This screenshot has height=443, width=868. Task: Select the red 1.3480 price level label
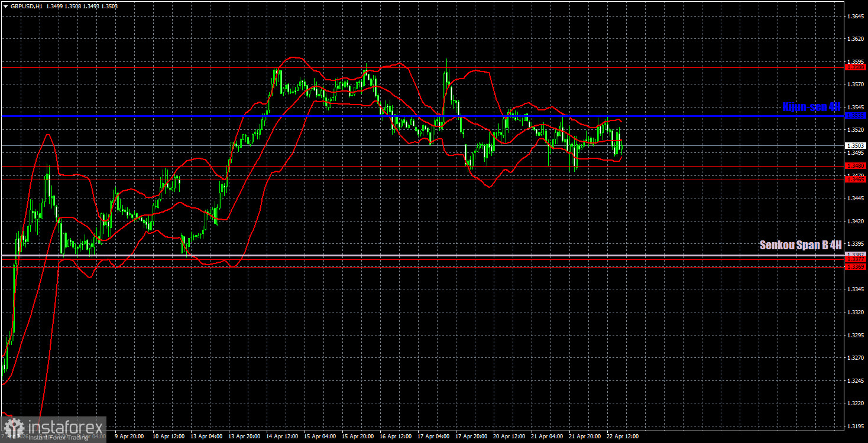[856, 166]
